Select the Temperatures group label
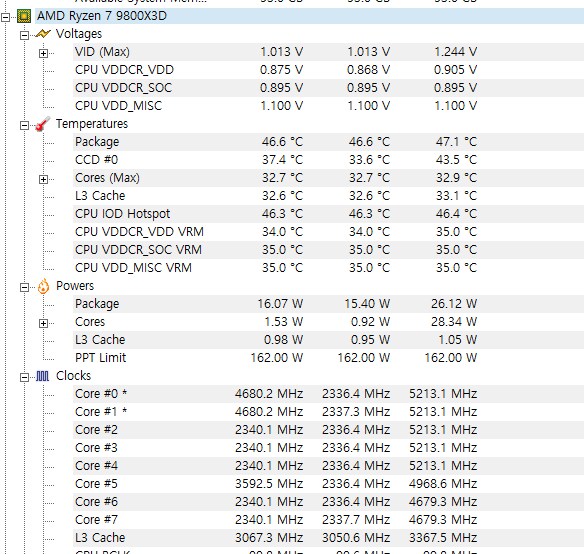The image size is (584, 554). [x=92, y=124]
